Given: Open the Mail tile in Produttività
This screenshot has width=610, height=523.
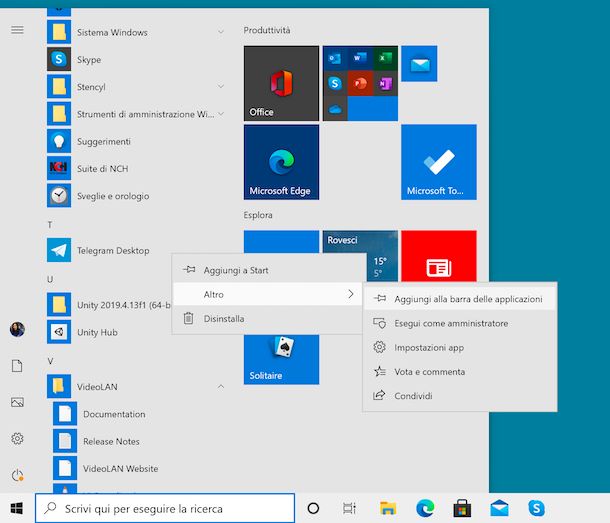Looking at the screenshot, I should (x=419, y=64).
